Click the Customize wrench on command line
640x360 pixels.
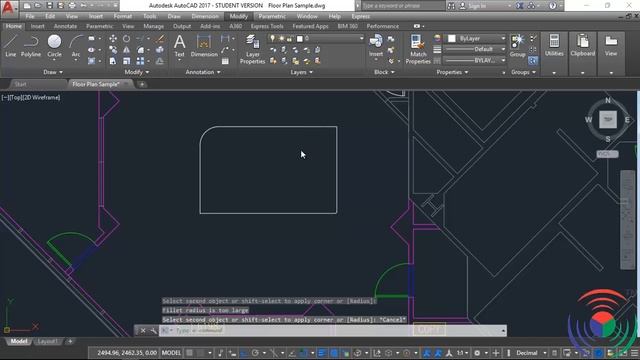pos(153,331)
